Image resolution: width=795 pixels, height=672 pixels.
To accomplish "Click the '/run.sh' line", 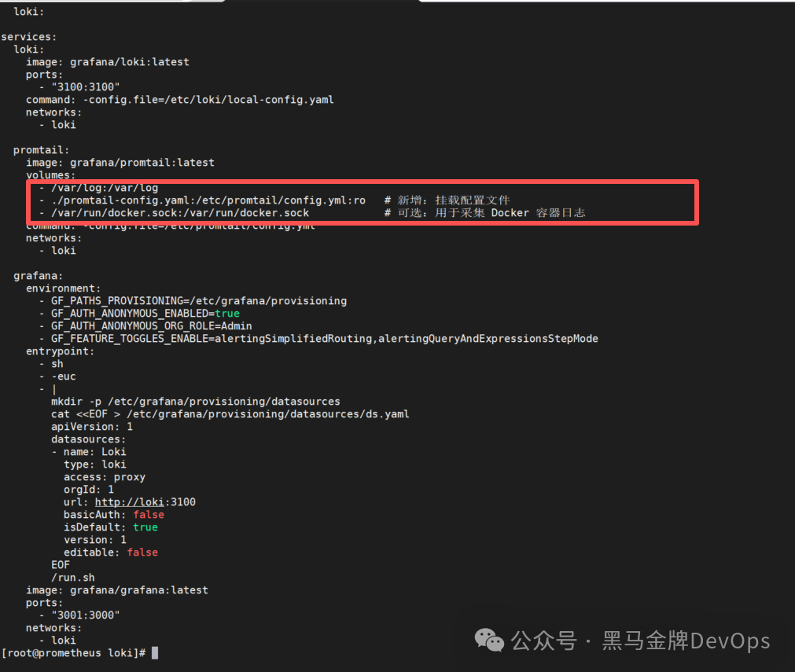I will coord(73,577).
